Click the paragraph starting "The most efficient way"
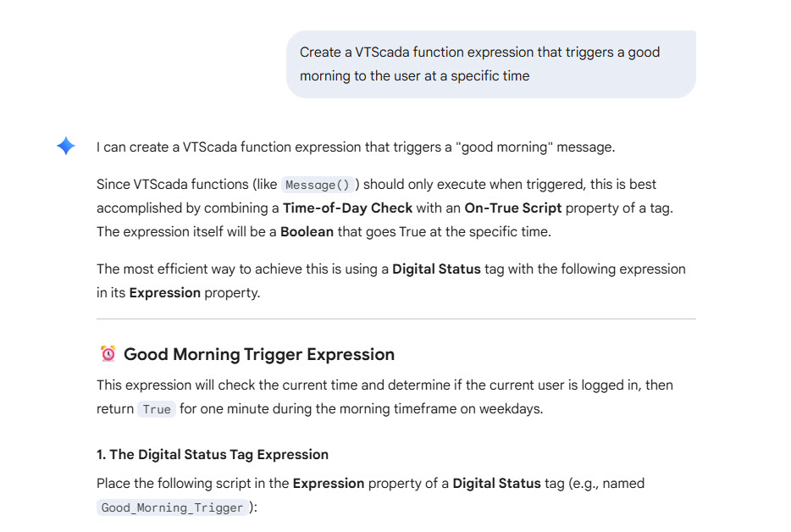The image size is (791, 532). click(390, 269)
